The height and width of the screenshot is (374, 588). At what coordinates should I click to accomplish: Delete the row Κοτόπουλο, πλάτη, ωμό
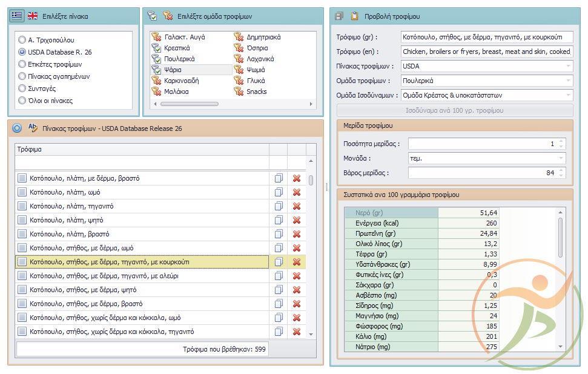[x=297, y=192]
